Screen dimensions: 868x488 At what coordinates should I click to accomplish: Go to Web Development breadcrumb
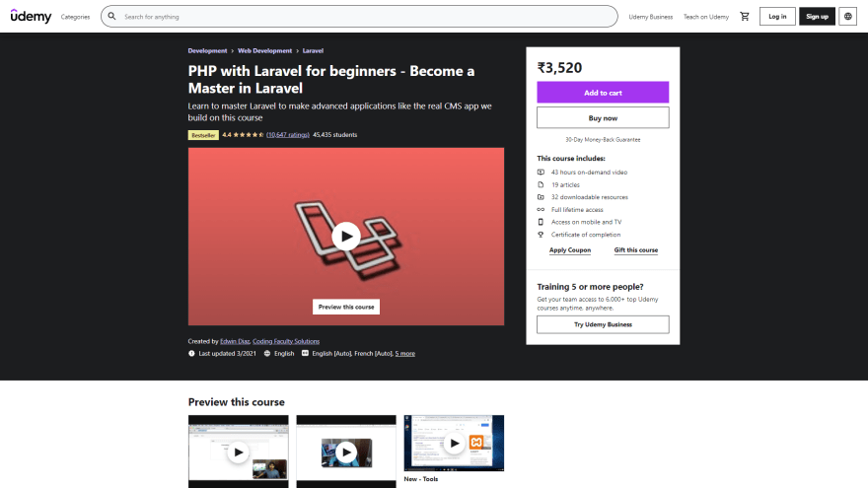(x=264, y=51)
